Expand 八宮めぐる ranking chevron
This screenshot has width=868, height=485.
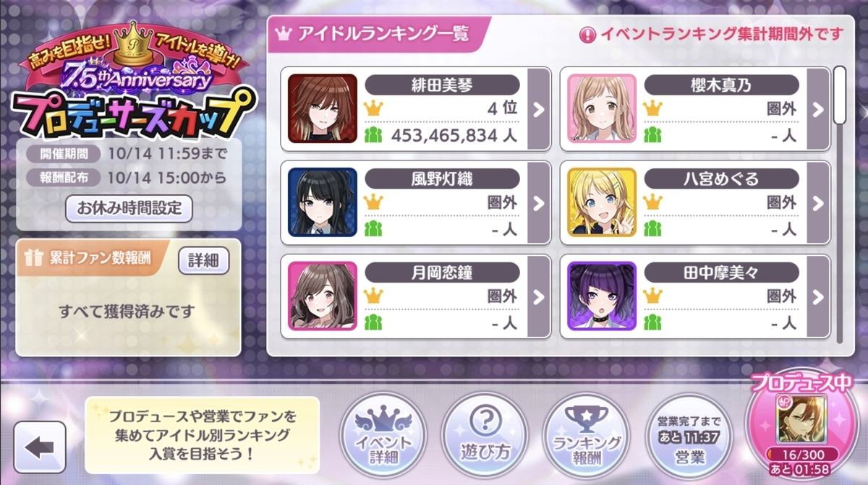pyautogui.click(x=817, y=203)
